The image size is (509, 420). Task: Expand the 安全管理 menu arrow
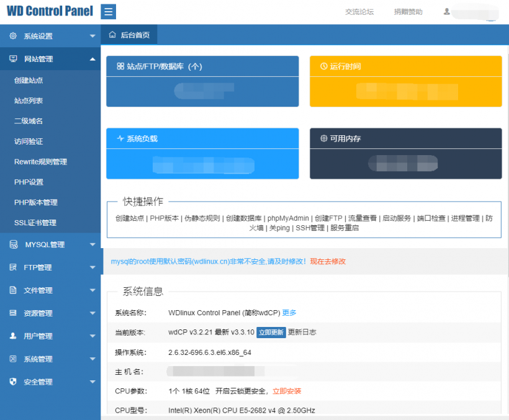[92, 382]
